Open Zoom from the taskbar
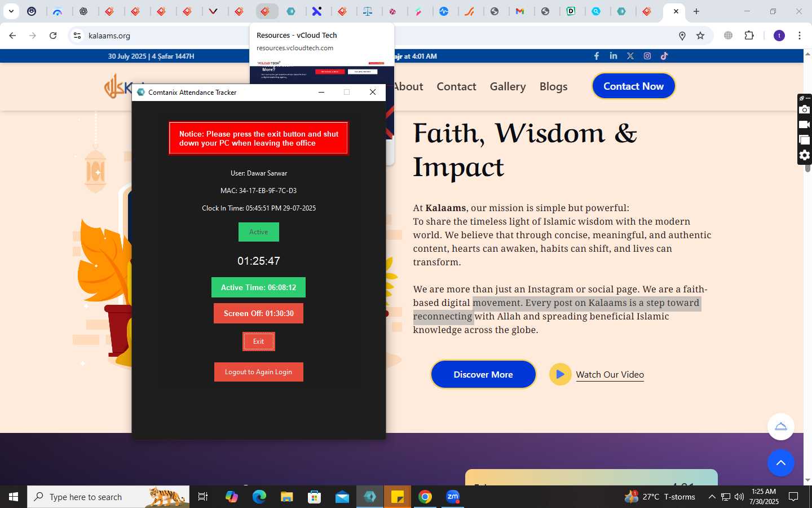 click(453, 497)
